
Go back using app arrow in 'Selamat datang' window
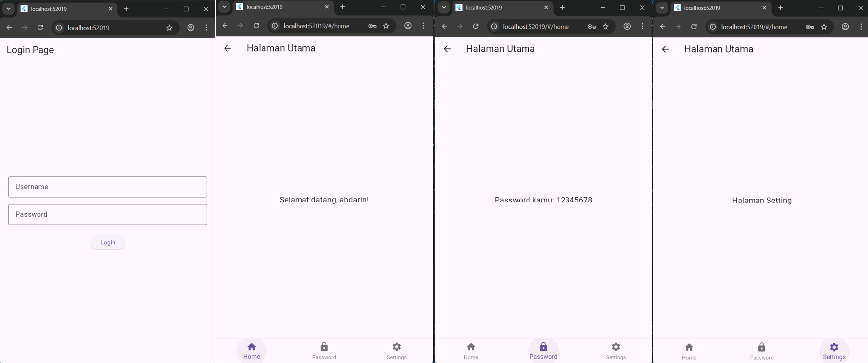point(227,48)
